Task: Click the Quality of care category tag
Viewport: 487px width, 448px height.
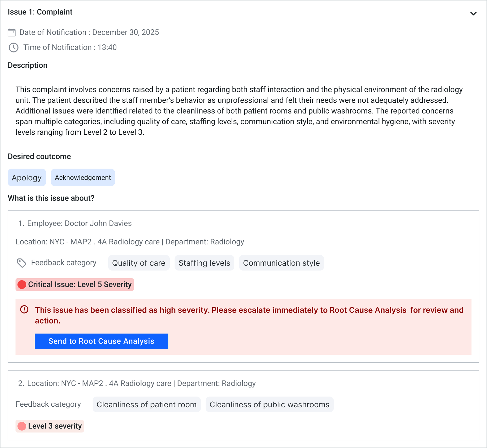Action: [x=139, y=263]
